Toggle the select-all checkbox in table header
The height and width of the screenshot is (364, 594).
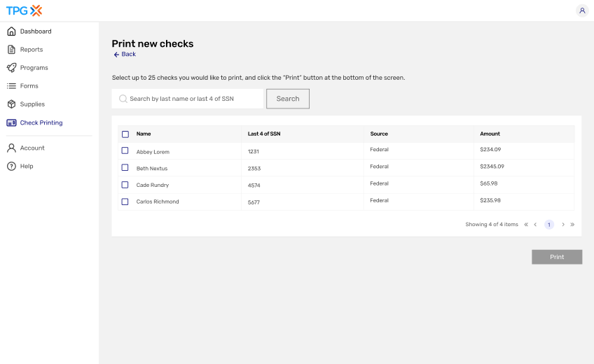click(x=125, y=134)
